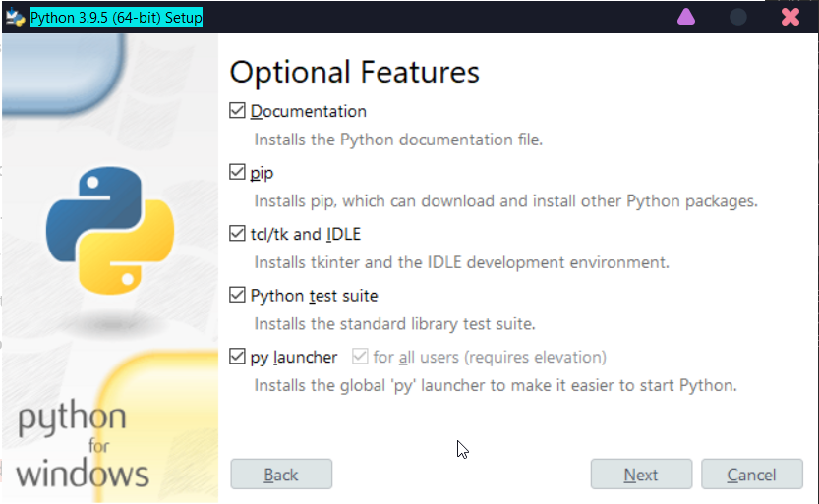Click the pip description about downloading packages
This screenshot has width=819, height=504.
click(x=505, y=201)
